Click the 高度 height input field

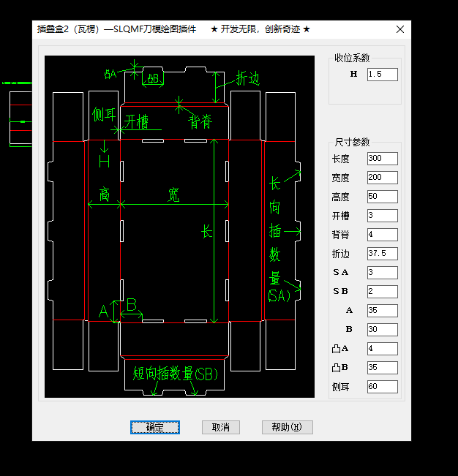pos(382,197)
